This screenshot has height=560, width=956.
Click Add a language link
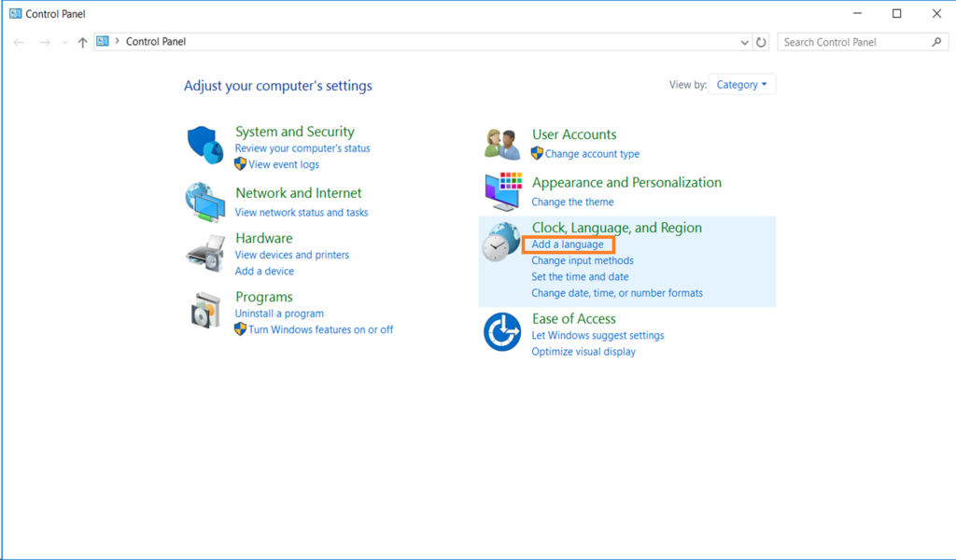pos(568,245)
